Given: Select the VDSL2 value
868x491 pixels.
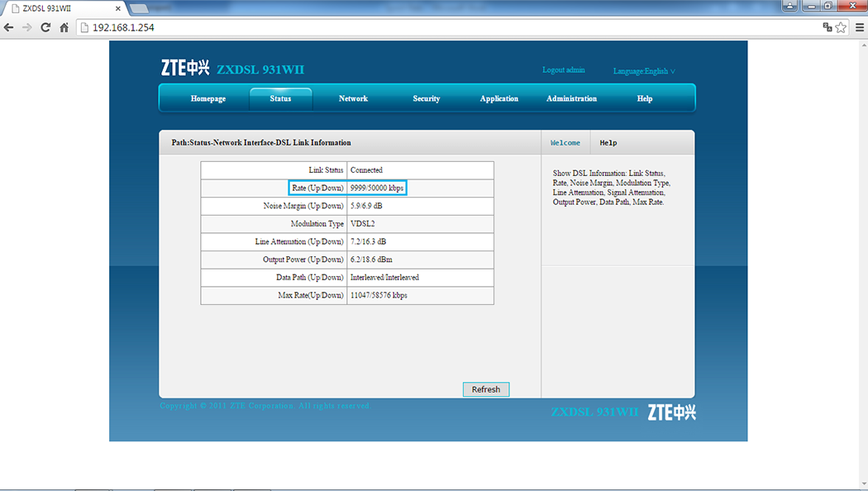Looking at the screenshot, I should 363,224.
